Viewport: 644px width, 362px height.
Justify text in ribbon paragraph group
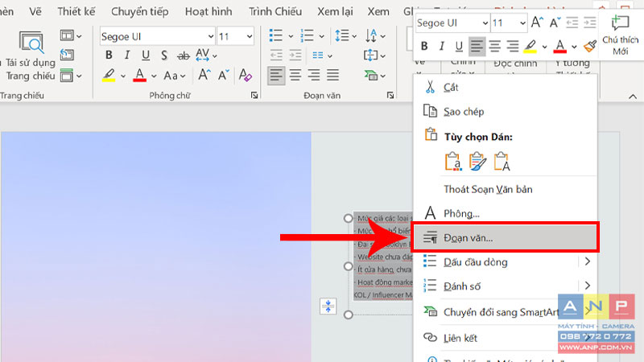(332, 75)
